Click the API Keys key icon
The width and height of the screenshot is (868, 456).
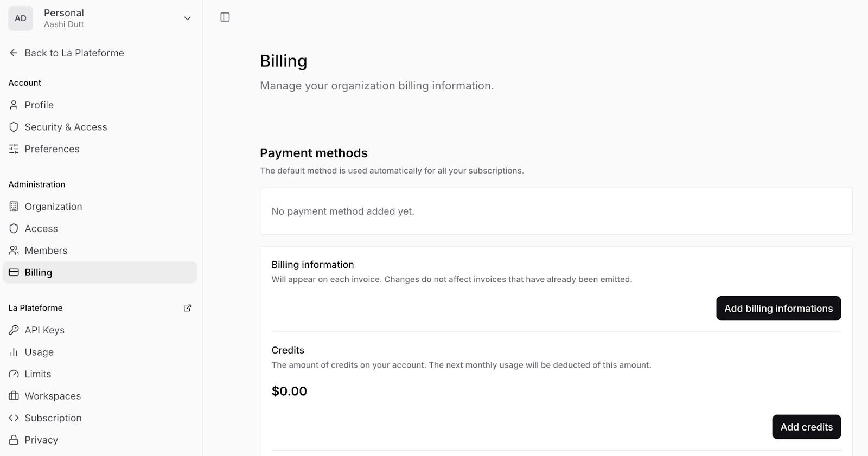[x=14, y=330]
